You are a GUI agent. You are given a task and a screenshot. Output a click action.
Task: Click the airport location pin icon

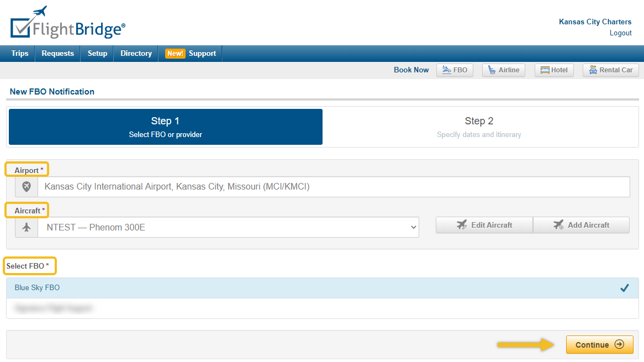click(26, 186)
